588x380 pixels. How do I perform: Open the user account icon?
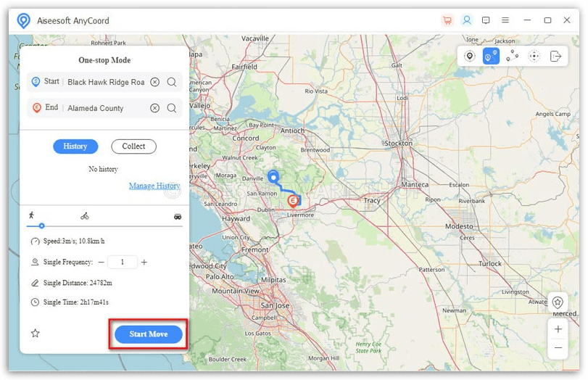[x=466, y=20]
